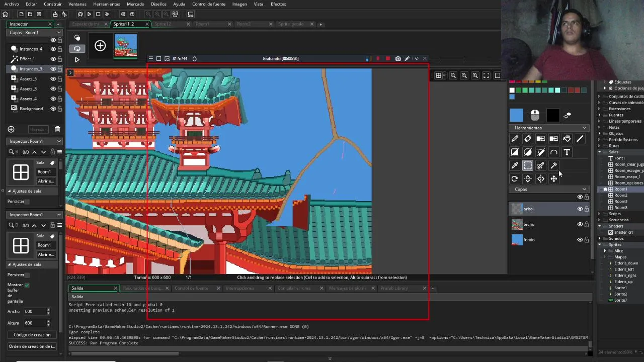Add a new frame with plus button
Screen dimensions: 644x362
[100, 46]
